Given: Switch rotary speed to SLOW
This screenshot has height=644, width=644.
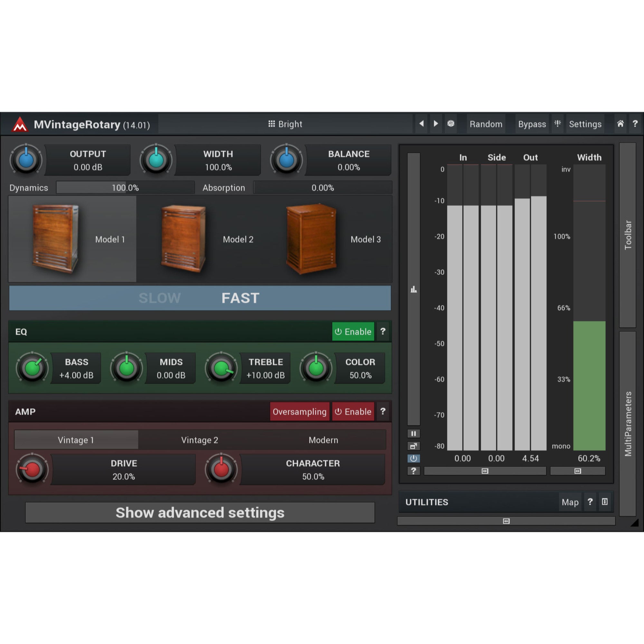Looking at the screenshot, I should click(x=160, y=298).
